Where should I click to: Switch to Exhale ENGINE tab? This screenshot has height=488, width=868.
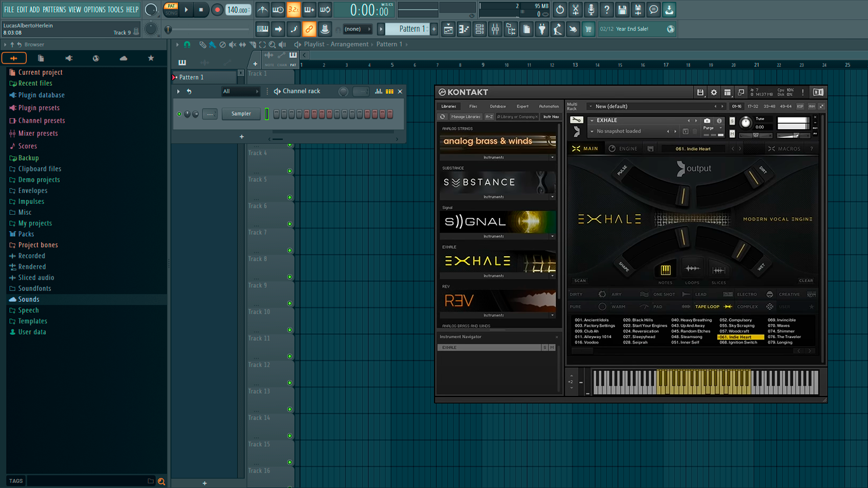coord(623,149)
